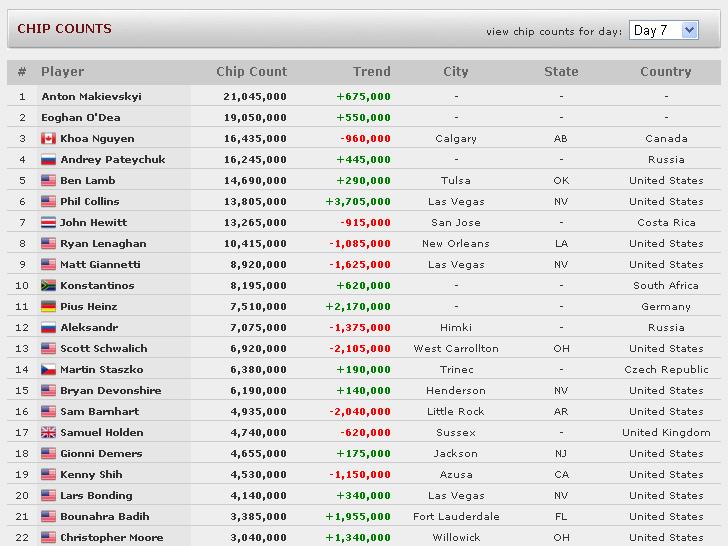Click the dropdown arrow next to Day 7
Screen dimensions: 728x546
tap(689, 31)
